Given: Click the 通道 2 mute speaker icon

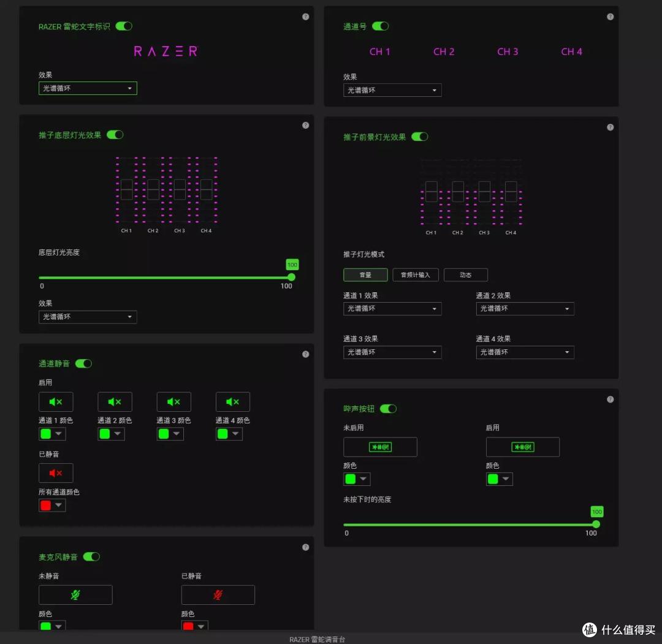Looking at the screenshot, I should pos(115,402).
